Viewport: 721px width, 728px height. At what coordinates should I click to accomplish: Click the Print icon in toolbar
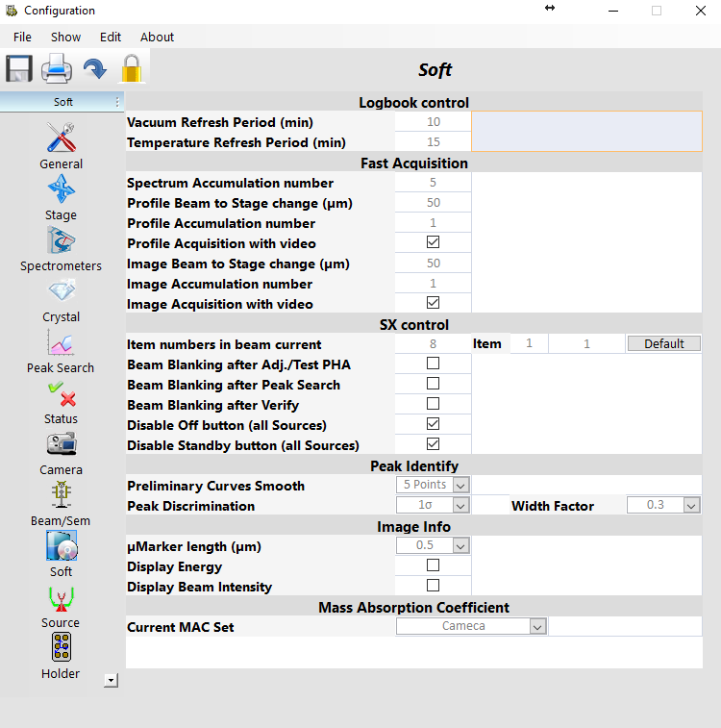tap(57, 69)
